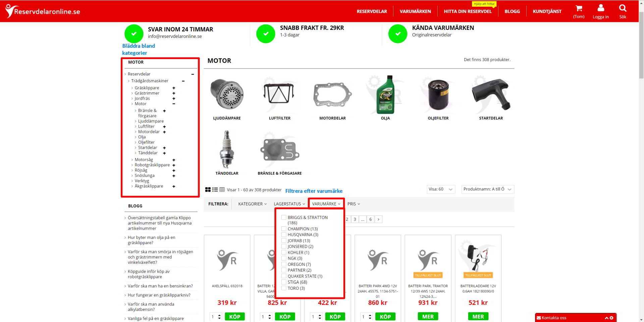Check the Briggs & Stratton brand filter
This screenshot has width=644, height=322.
(x=284, y=217)
